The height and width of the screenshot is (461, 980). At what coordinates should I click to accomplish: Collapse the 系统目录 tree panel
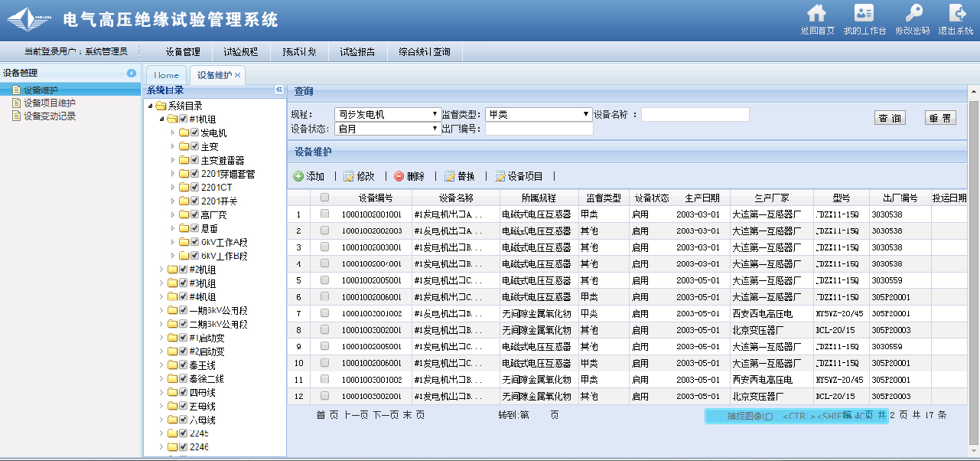(279, 90)
